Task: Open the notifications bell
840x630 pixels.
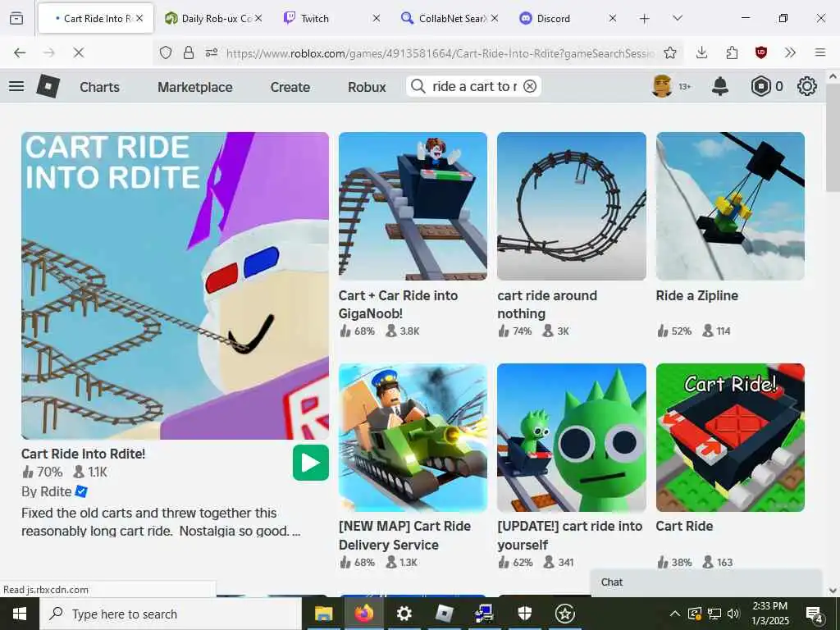Action: 720,86
